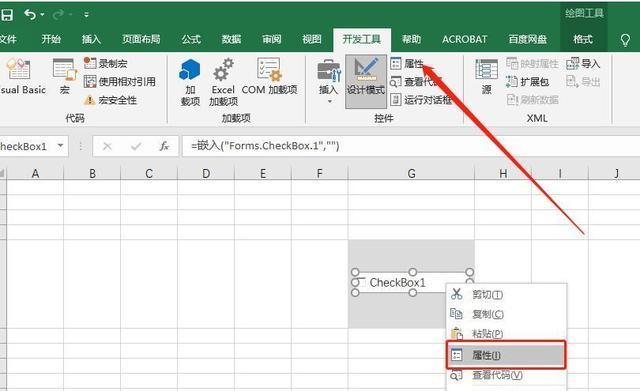
Task: Open 宏安全性 macro security settings
Action: point(110,100)
